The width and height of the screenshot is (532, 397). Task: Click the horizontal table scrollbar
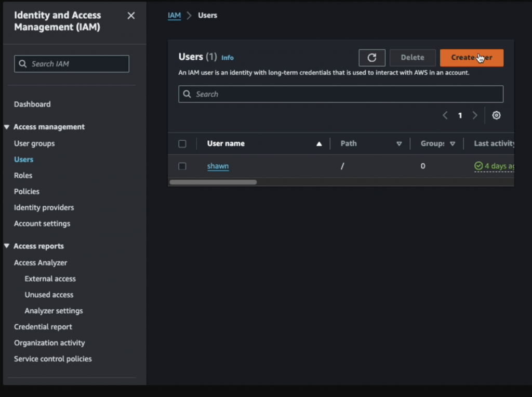[213, 182]
